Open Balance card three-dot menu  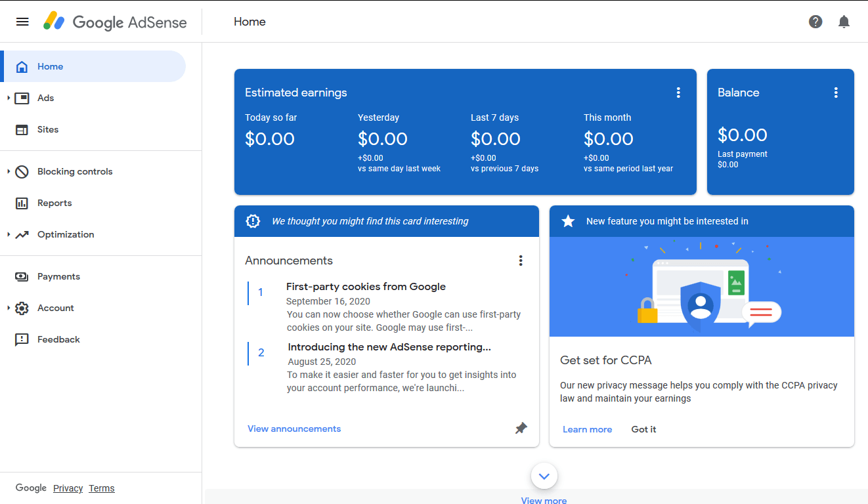click(x=836, y=93)
